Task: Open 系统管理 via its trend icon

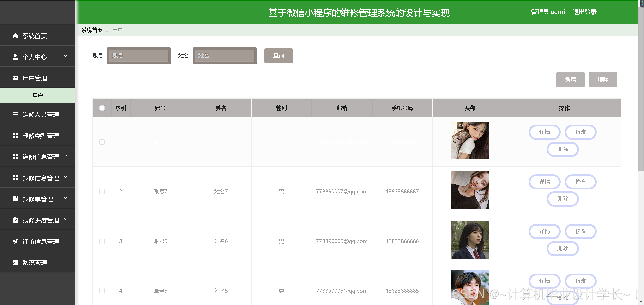Action: [15, 262]
